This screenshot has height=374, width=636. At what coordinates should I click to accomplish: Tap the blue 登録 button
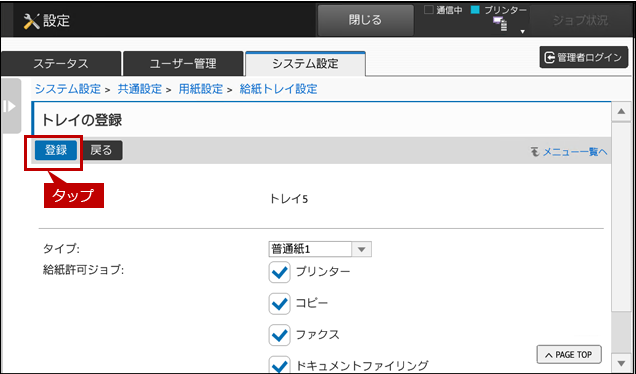(56, 150)
